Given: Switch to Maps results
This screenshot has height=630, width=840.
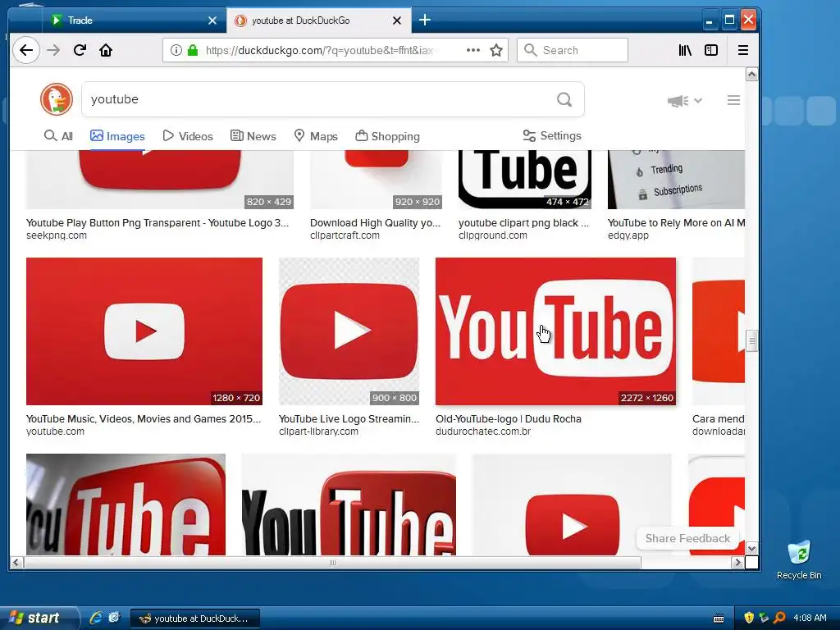Looking at the screenshot, I should tap(316, 136).
